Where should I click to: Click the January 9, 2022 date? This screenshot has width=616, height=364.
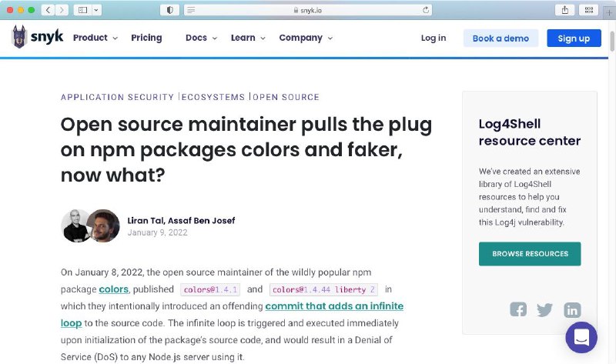click(x=157, y=232)
